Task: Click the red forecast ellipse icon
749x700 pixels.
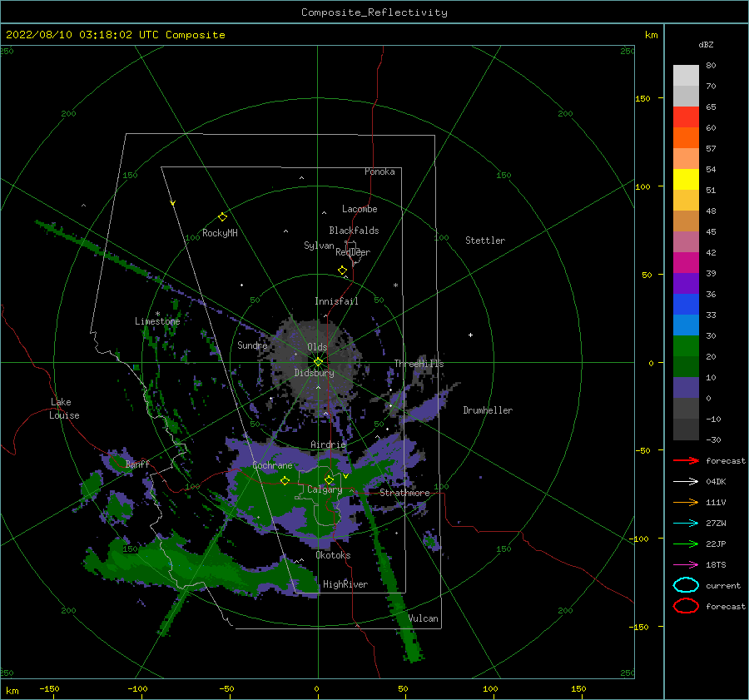Action: pos(686,606)
